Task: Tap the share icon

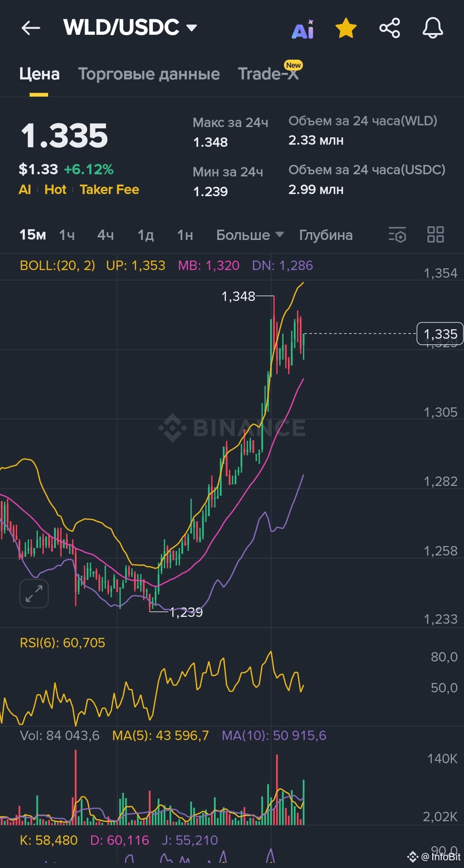Action: click(390, 28)
